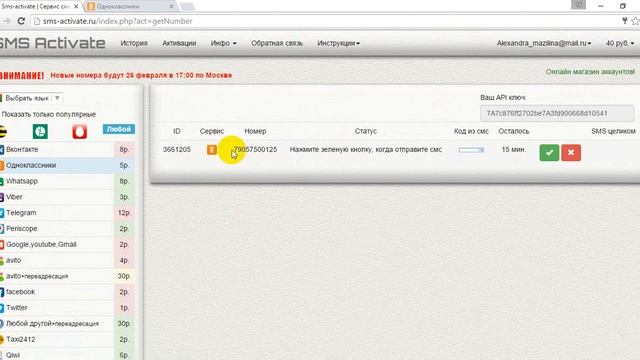Select Telegram service row

pyautogui.click(x=67, y=213)
